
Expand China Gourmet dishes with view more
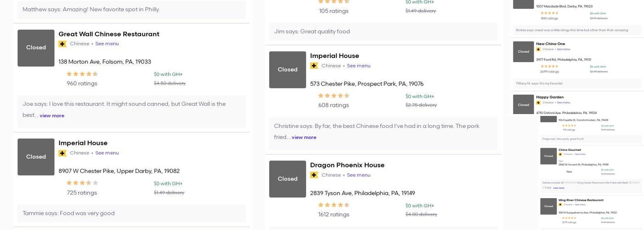(x=558, y=188)
